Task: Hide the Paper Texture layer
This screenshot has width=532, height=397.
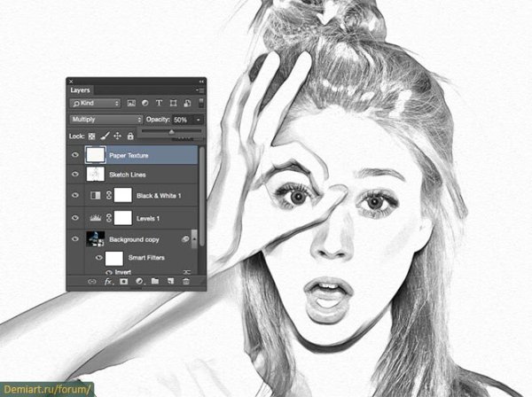Action: pos(75,154)
